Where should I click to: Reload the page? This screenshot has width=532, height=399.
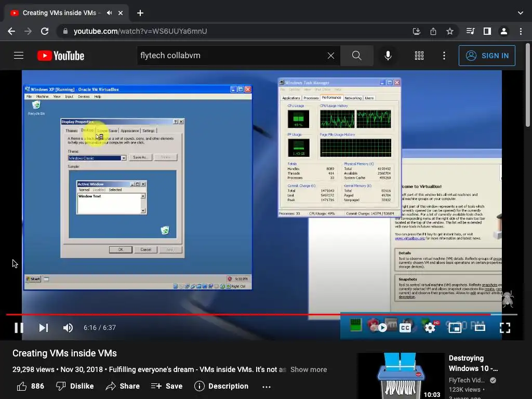click(x=45, y=31)
